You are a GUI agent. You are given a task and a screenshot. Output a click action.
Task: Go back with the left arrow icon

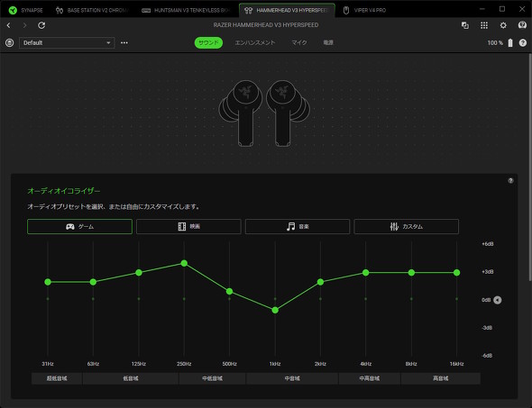(9, 25)
